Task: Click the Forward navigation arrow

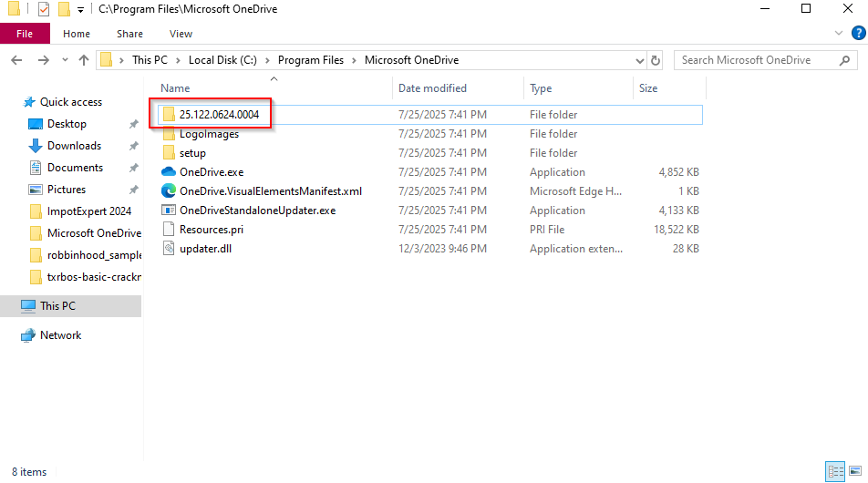Action: [43, 60]
